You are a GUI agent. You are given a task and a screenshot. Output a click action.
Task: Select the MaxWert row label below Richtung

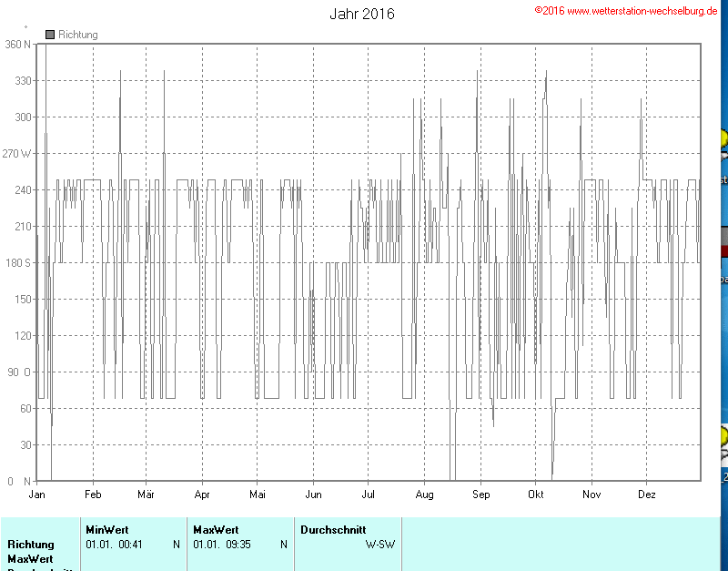tap(30, 558)
